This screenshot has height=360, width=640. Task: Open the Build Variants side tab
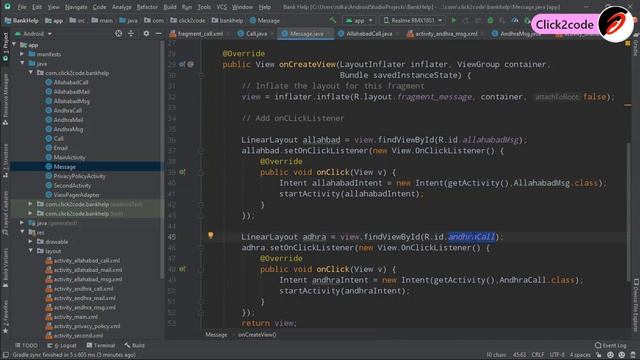tap(5, 267)
